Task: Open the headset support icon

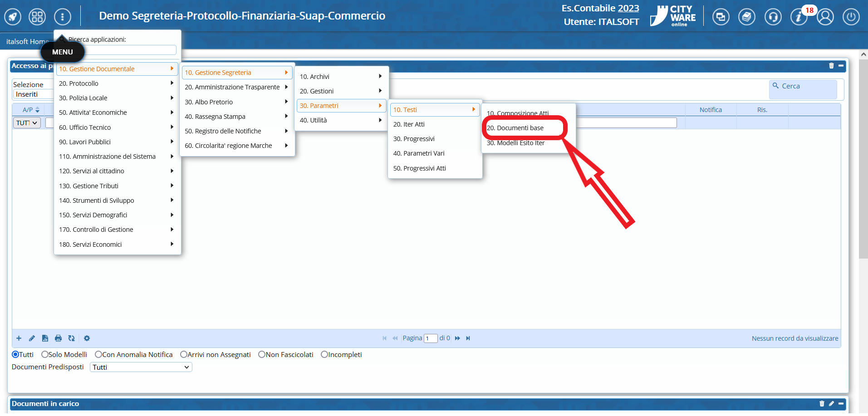Action: click(x=773, y=17)
